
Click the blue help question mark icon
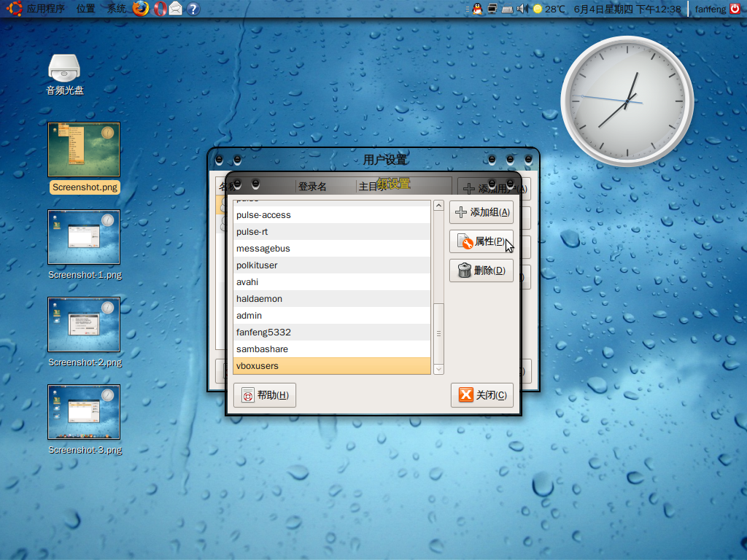click(x=193, y=9)
